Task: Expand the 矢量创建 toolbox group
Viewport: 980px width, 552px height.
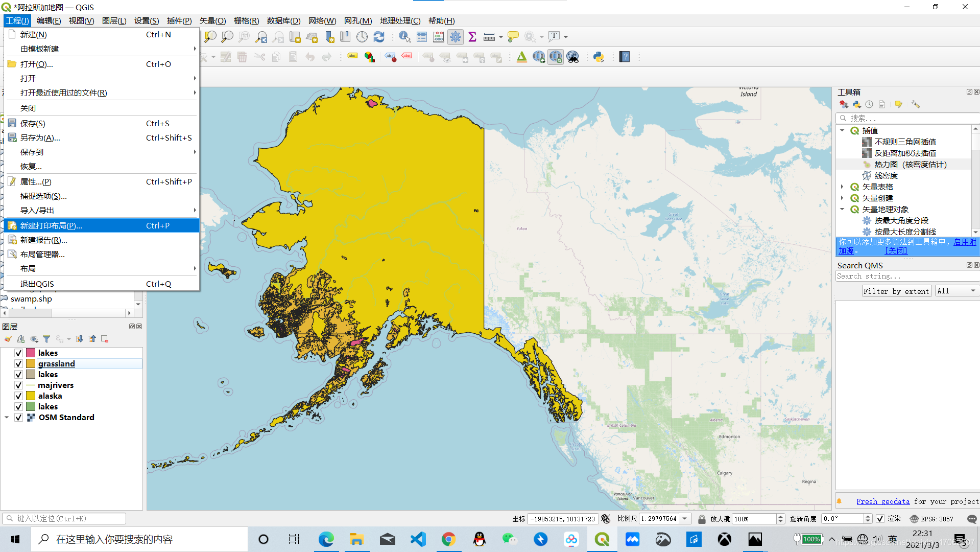Action: (842, 198)
